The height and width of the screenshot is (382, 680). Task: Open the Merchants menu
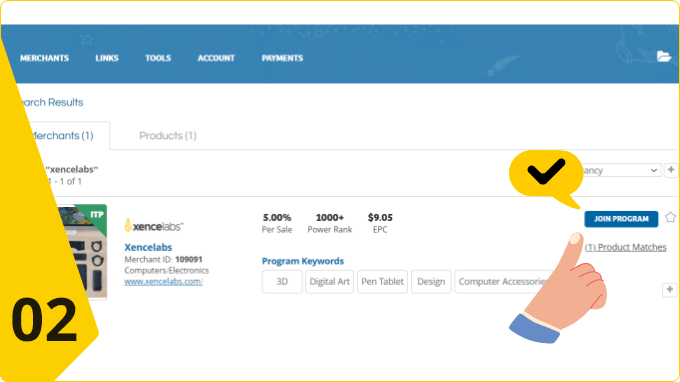pos(44,58)
